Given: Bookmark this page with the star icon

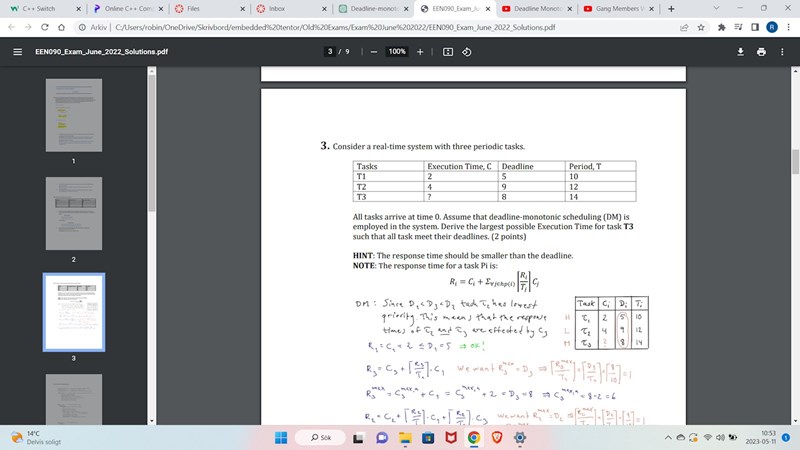Looking at the screenshot, I should pyautogui.click(x=703, y=28).
